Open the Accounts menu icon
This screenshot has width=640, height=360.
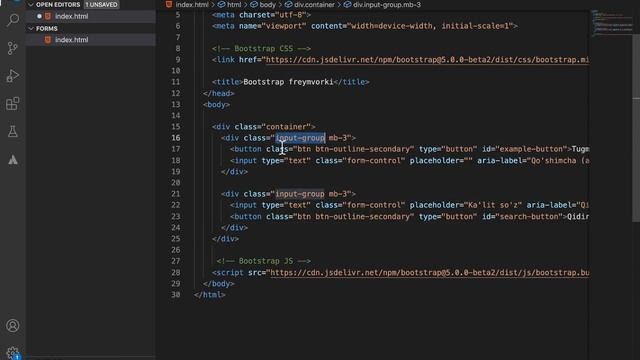[x=13, y=326]
